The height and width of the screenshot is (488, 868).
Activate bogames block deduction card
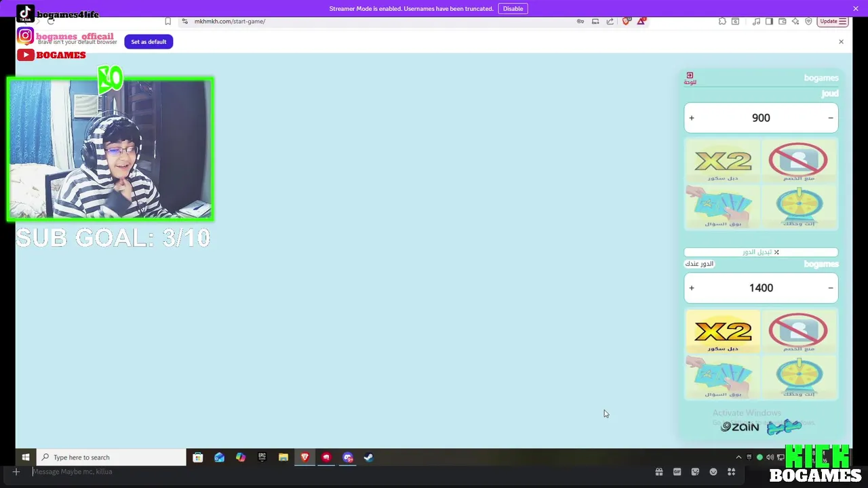tap(799, 333)
